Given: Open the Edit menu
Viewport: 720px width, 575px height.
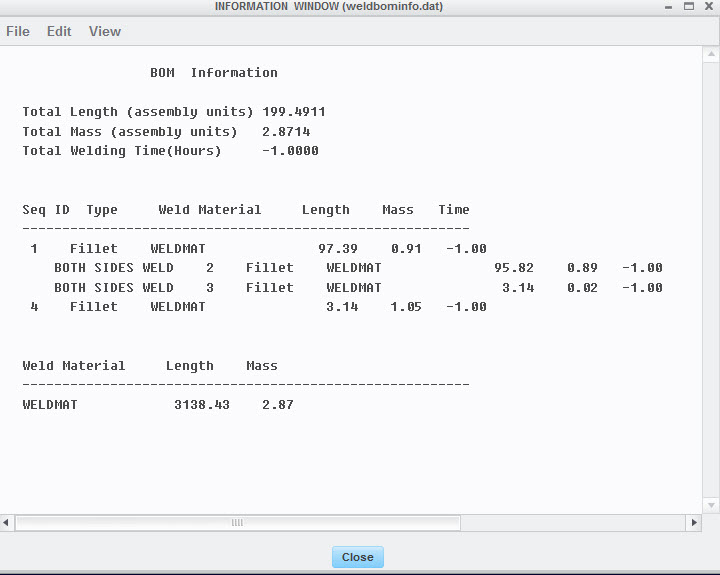Looking at the screenshot, I should [59, 31].
